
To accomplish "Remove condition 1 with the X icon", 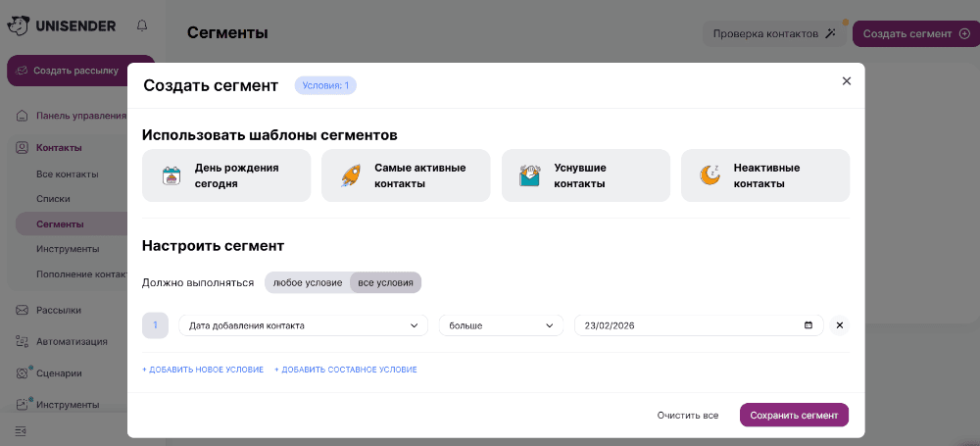I will point(840,325).
